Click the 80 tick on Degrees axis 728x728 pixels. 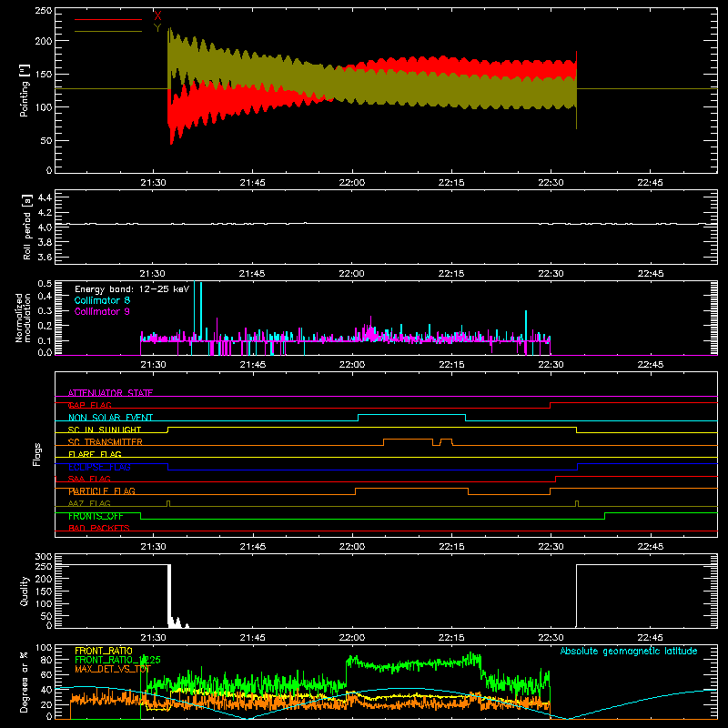pos(46,660)
